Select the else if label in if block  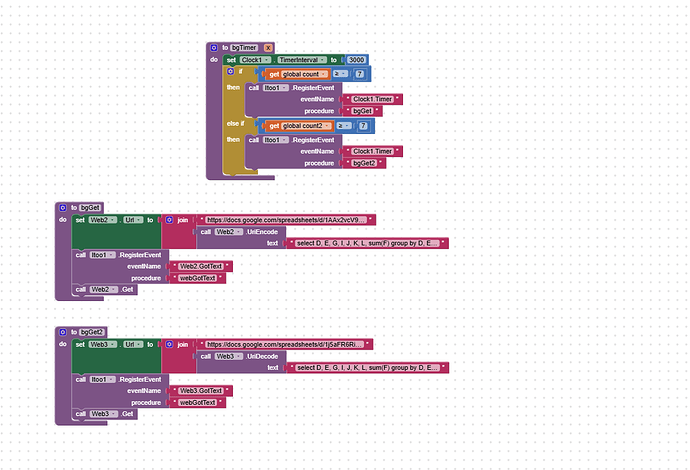[x=235, y=124]
